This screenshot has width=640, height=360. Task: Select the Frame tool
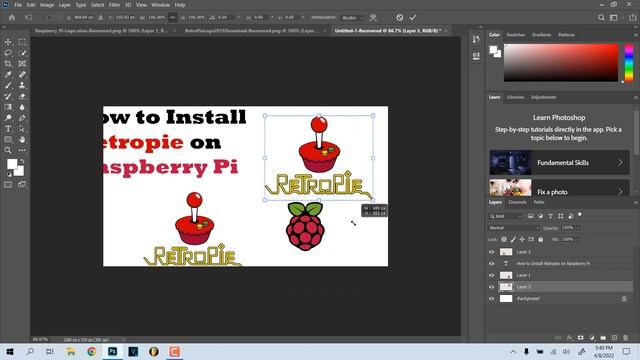(22, 64)
